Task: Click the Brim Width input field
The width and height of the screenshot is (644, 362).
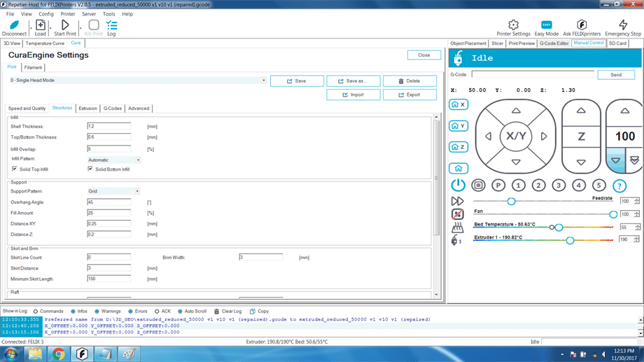Action: (261, 257)
